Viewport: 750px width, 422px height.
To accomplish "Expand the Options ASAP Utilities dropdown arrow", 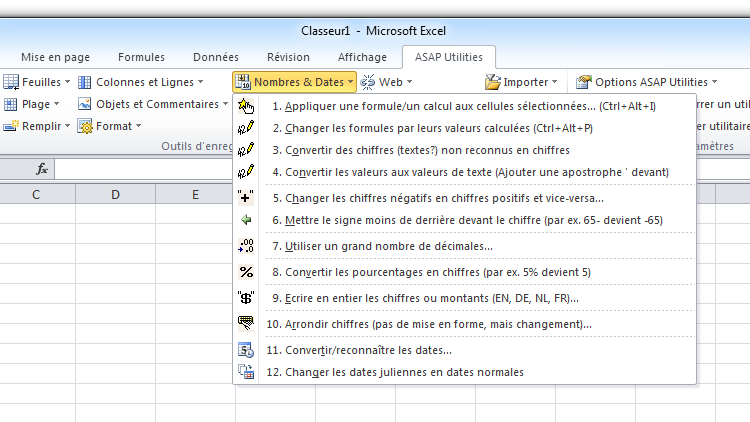I will tap(715, 82).
